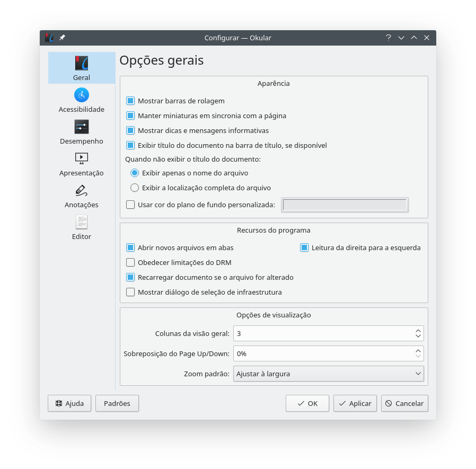This screenshot has width=476, height=469.
Task: Click the Geral sidebar icon
Action: tap(82, 64)
